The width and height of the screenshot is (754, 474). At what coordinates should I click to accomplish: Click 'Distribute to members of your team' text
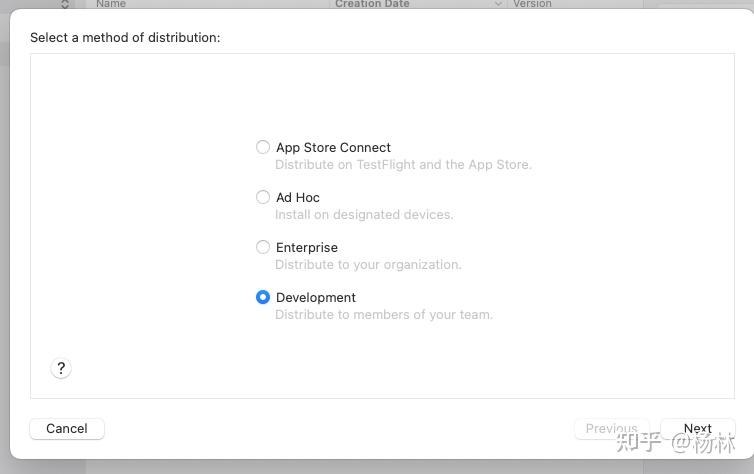(384, 314)
